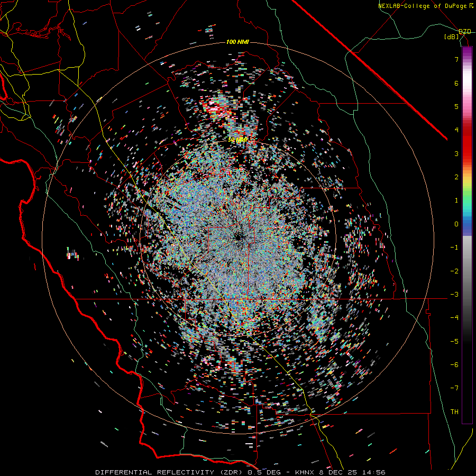
Task: Click the scale label 0
Action: [456, 224]
